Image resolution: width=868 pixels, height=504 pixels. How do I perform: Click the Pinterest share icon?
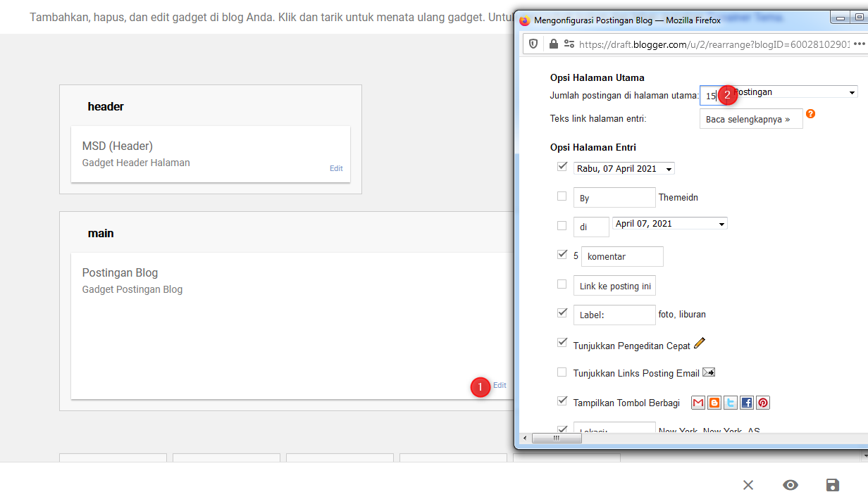click(763, 403)
